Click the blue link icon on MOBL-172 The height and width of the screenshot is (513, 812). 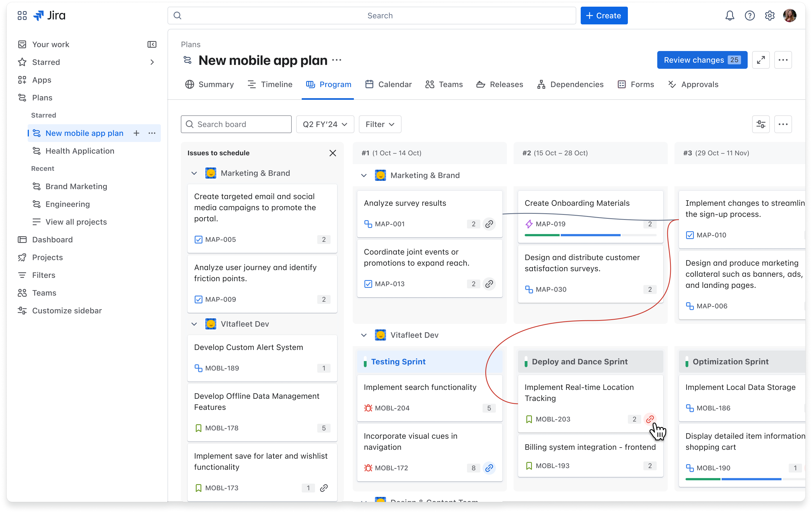[489, 468]
